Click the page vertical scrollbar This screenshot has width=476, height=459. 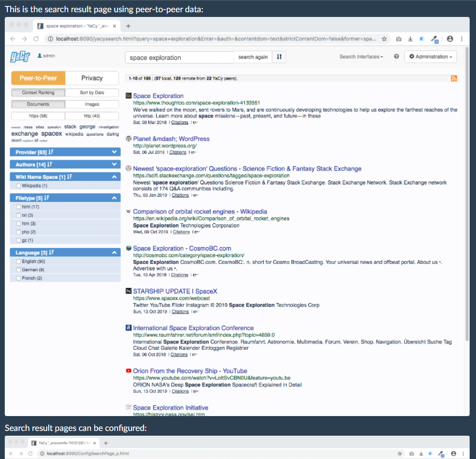point(467,195)
